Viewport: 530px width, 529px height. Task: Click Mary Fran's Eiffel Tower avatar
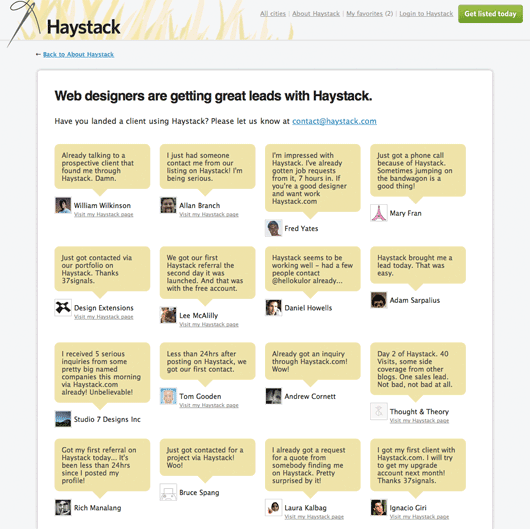[x=379, y=213]
